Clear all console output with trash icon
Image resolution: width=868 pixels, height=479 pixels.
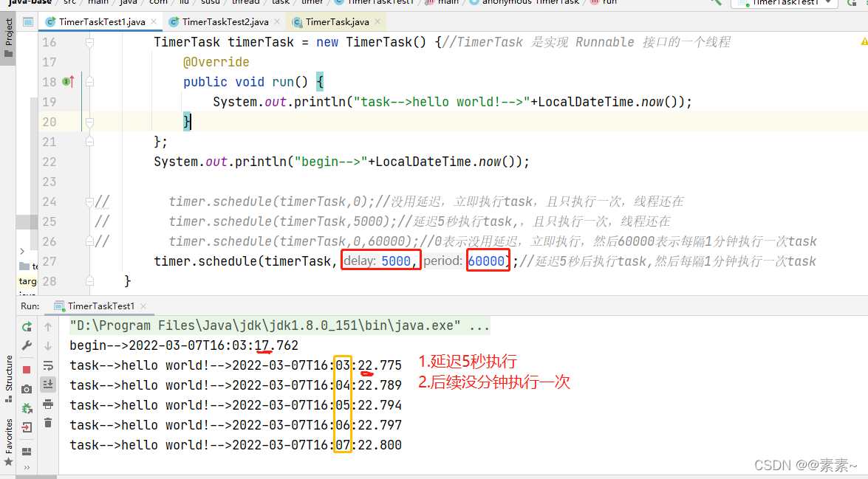48,423
